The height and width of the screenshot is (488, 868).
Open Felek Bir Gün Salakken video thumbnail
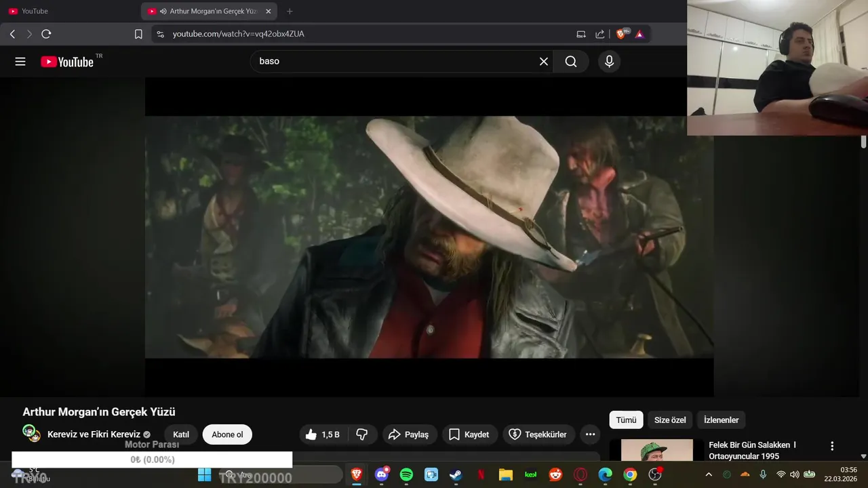(x=657, y=450)
